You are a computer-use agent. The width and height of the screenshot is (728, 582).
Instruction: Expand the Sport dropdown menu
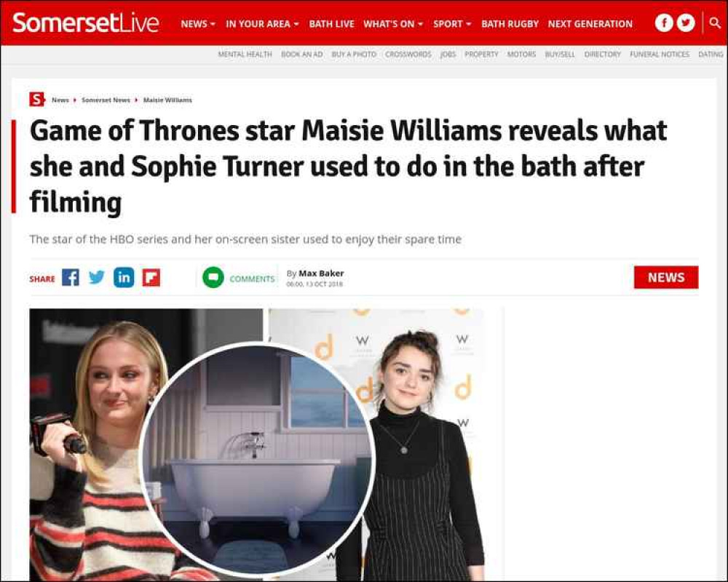452,24
